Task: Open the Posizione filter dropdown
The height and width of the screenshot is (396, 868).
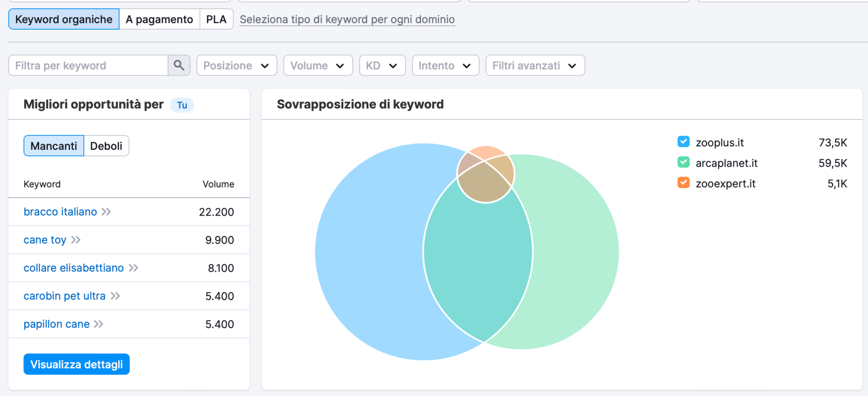Action: pyautogui.click(x=236, y=65)
